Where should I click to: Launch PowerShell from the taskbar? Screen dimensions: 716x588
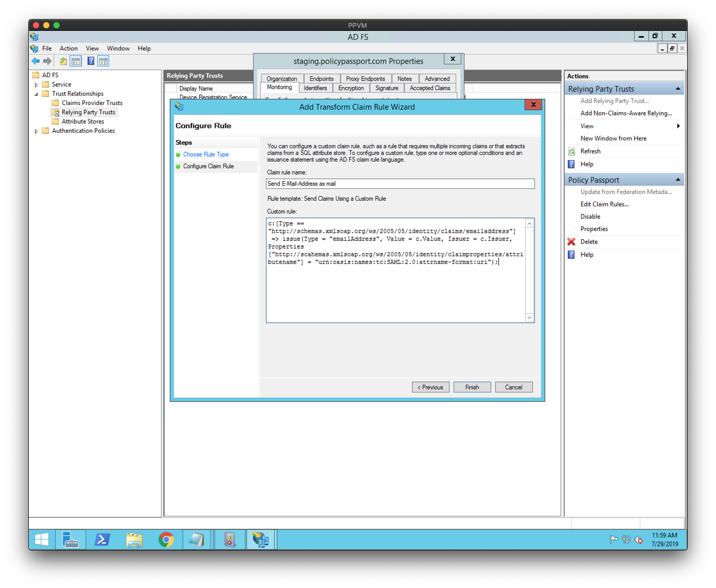point(102,540)
